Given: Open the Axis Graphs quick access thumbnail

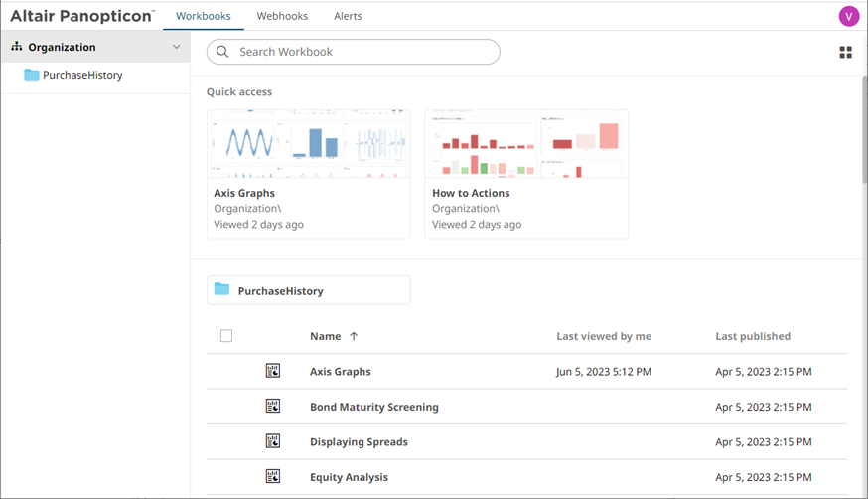Looking at the screenshot, I should [x=308, y=144].
